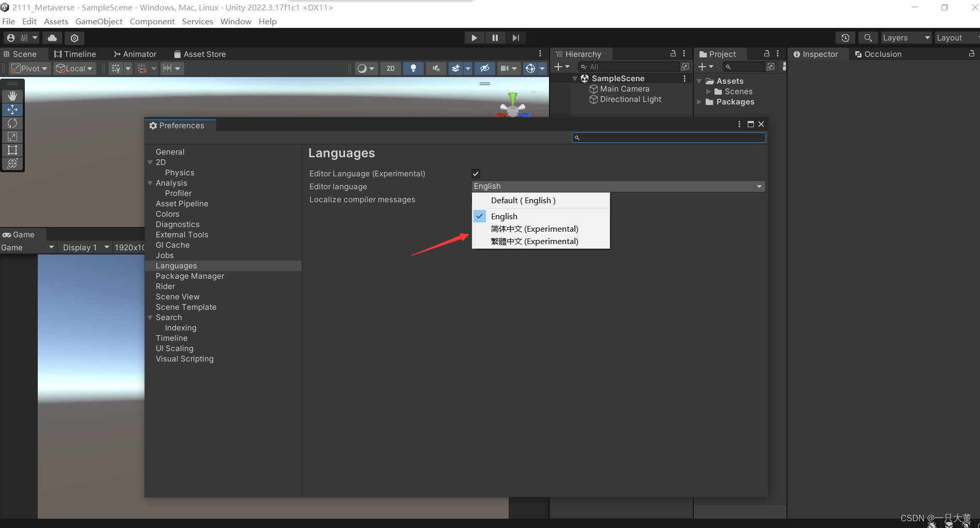Open the Unity Cloud services icon

pyautogui.click(x=52, y=38)
